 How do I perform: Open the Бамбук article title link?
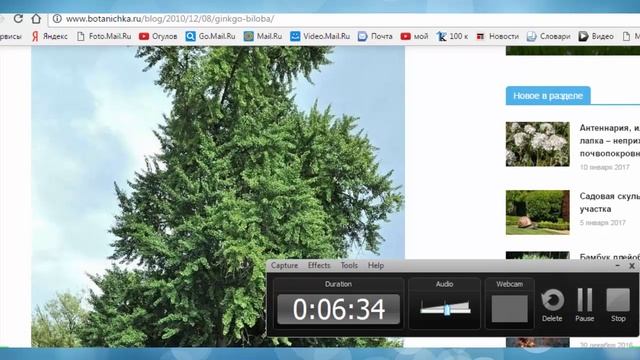[609, 257]
